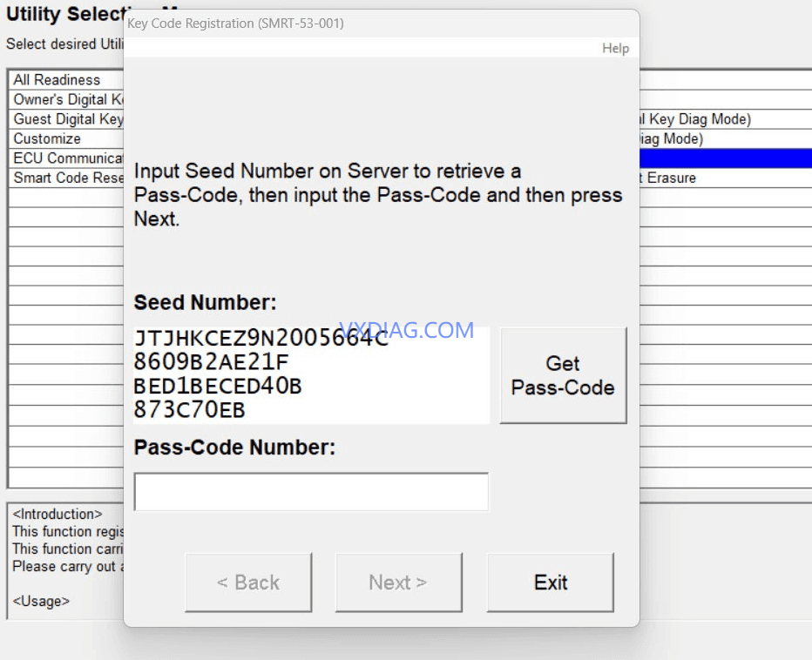The height and width of the screenshot is (660, 812).
Task: Select Customize in the utility list
Action: coord(66,138)
